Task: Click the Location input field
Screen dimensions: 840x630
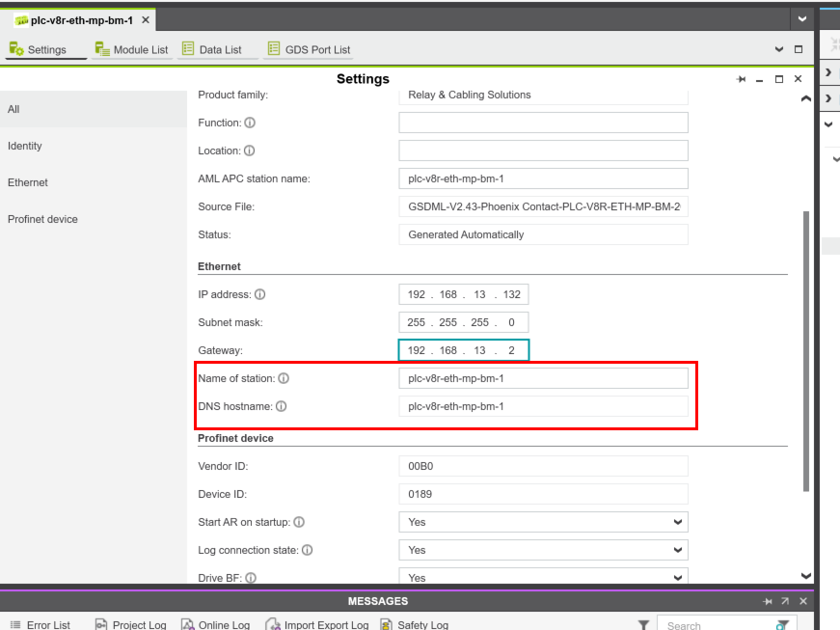Action: pos(543,151)
